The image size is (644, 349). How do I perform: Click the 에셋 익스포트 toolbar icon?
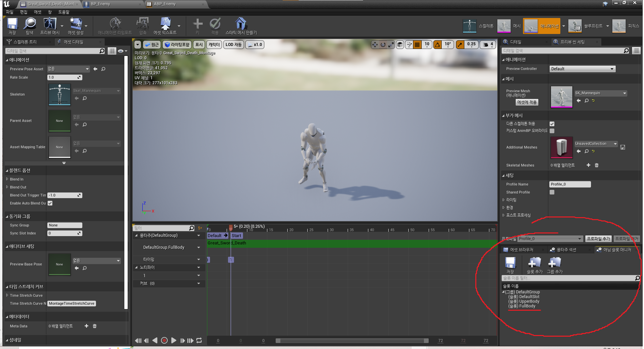165,26
